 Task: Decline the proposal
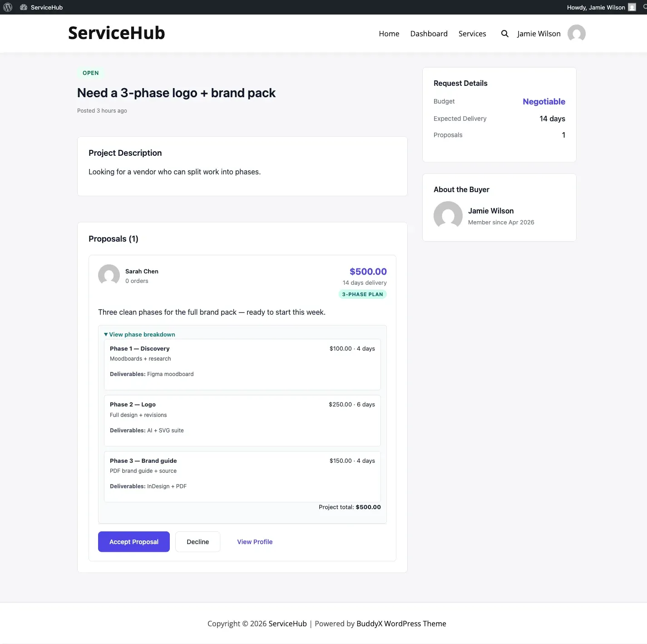(198, 542)
